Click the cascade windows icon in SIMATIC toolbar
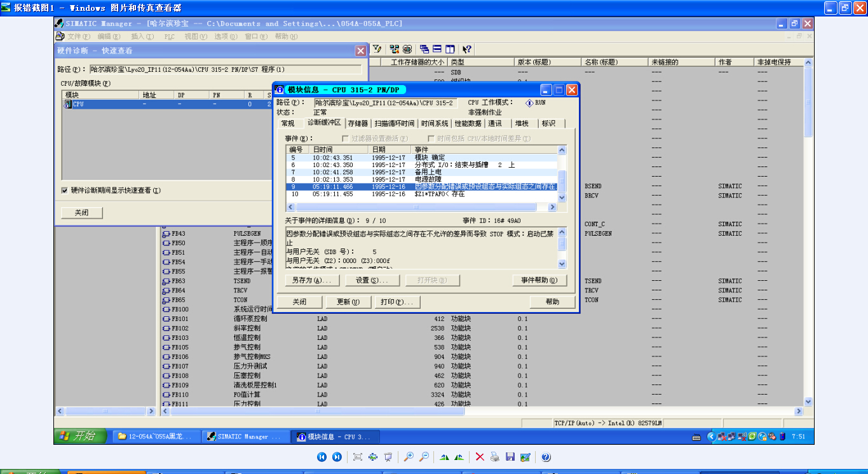 tap(424, 49)
